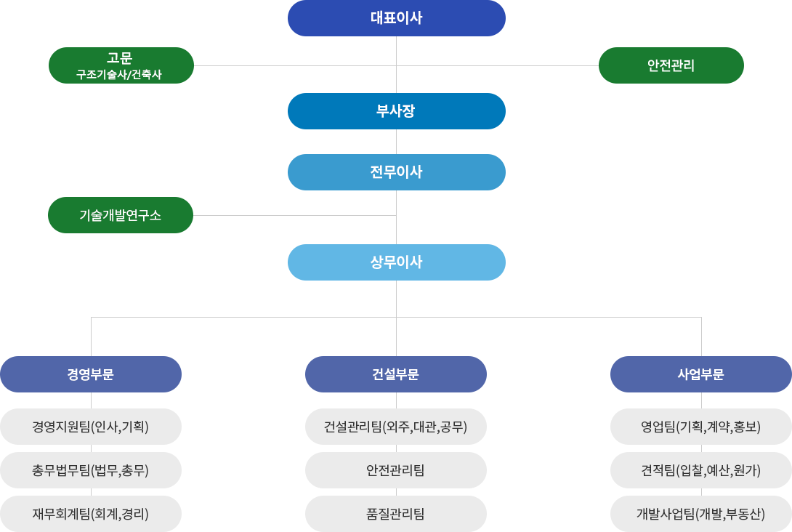The image size is (792, 532).
Task: Click the 전무이사 node
Action: (x=397, y=172)
